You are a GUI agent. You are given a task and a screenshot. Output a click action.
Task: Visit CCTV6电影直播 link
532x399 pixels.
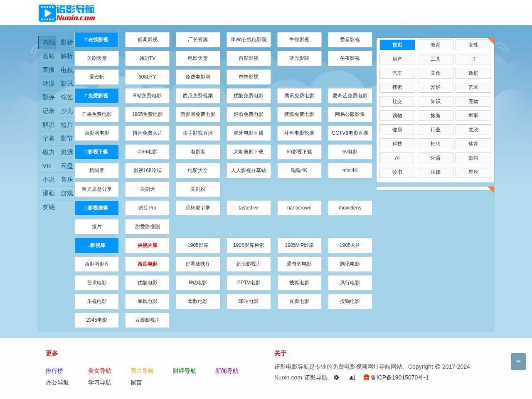(x=350, y=133)
